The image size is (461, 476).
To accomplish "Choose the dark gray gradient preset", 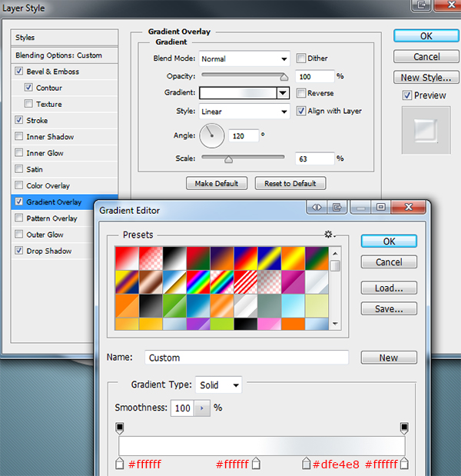I will click(x=151, y=306).
